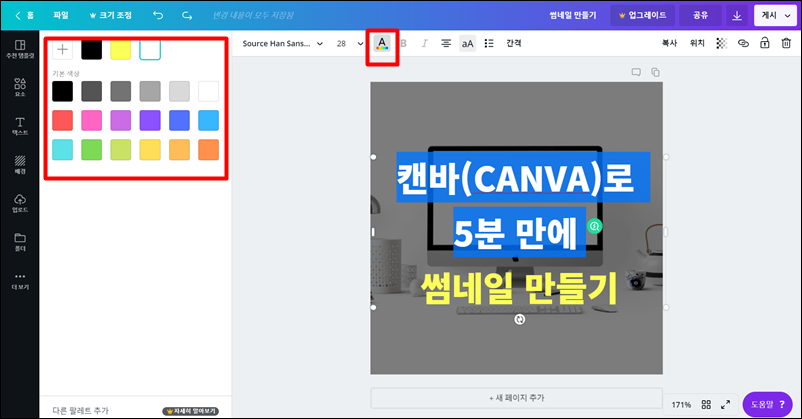The width and height of the screenshot is (802, 419).
Task: Click the grid view icon
Action: point(706,405)
